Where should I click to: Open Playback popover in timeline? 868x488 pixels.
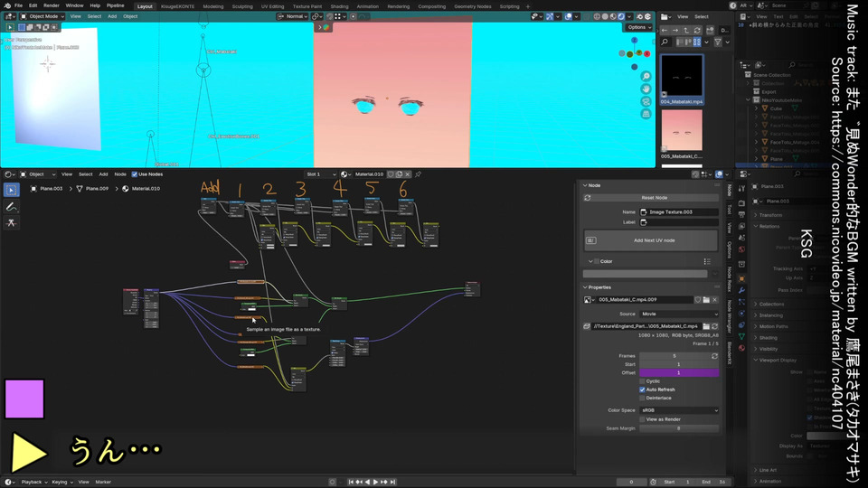(x=33, y=482)
